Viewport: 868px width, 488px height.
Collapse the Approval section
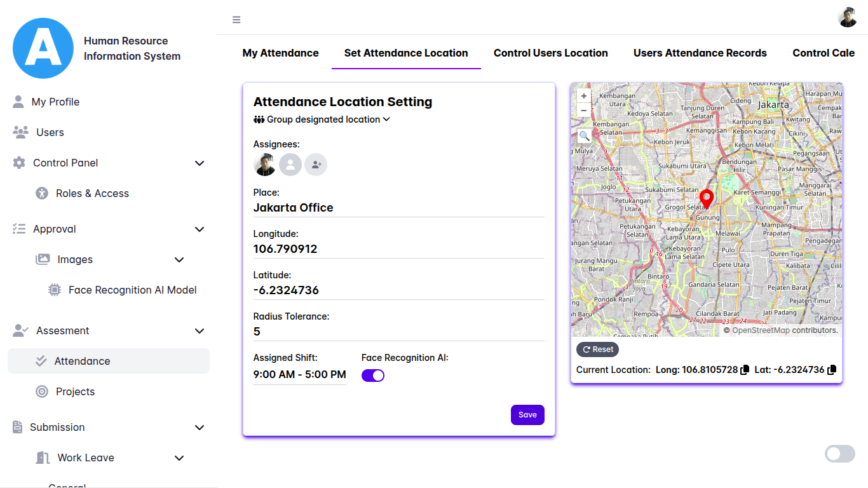[x=200, y=229]
